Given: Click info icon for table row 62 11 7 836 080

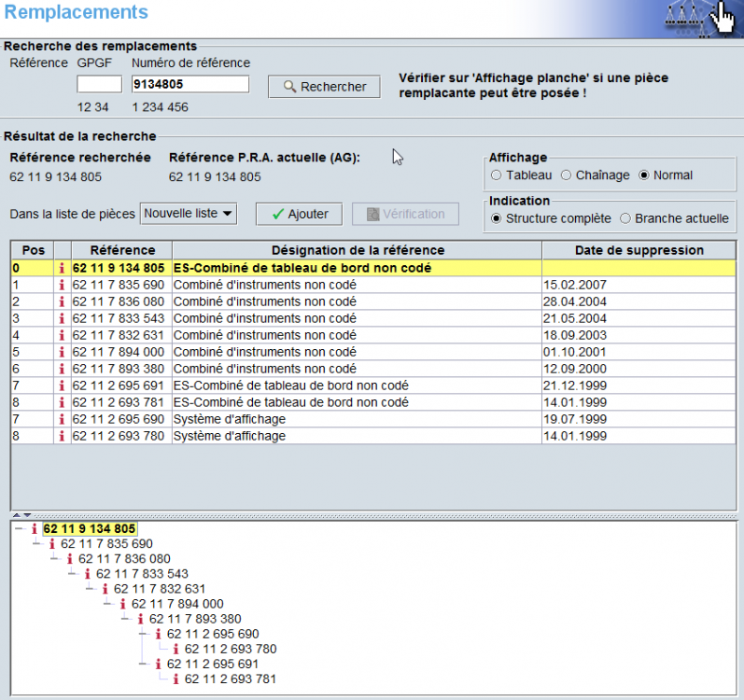Looking at the screenshot, I should tap(62, 301).
